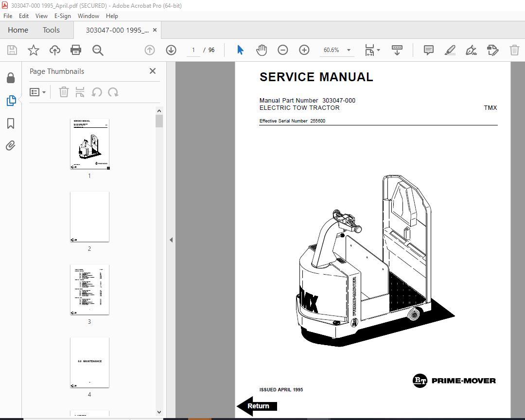
Task: Print the document
Action: coord(76,50)
